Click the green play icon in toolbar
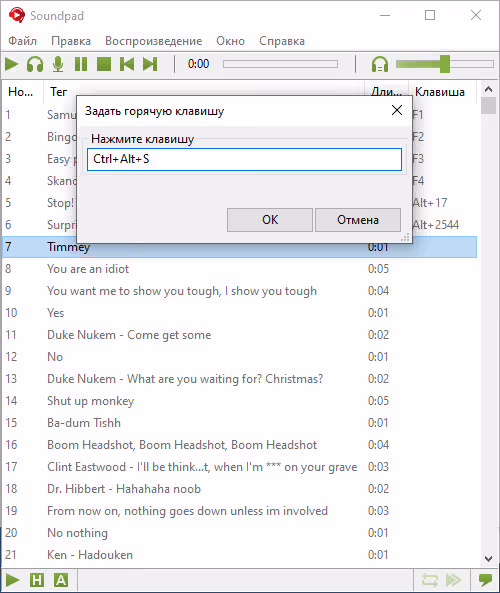The width and height of the screenshot is (500, 593). tap(11, 64)
